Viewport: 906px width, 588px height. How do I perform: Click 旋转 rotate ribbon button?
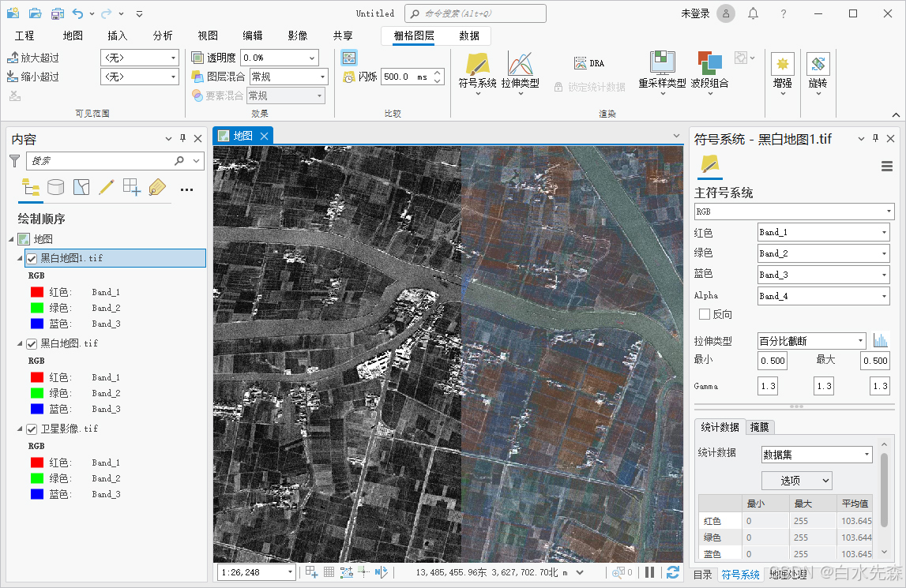click(x=818, y=73)
